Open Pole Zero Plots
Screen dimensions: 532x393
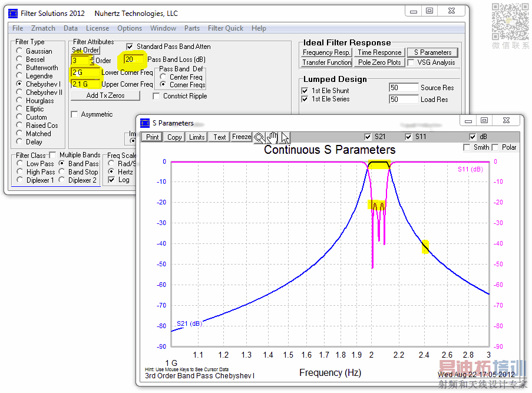pyautogui.click(x=379, y=62)
